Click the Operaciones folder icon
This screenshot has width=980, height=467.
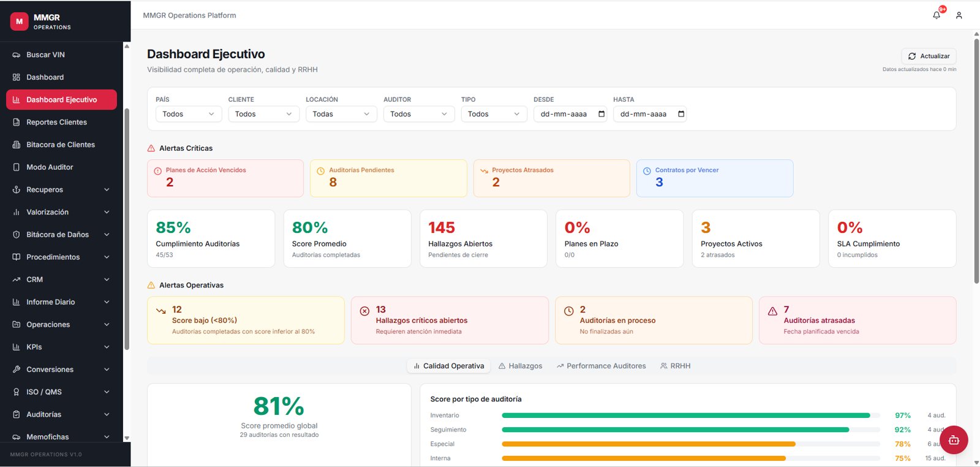pos(17,325)
